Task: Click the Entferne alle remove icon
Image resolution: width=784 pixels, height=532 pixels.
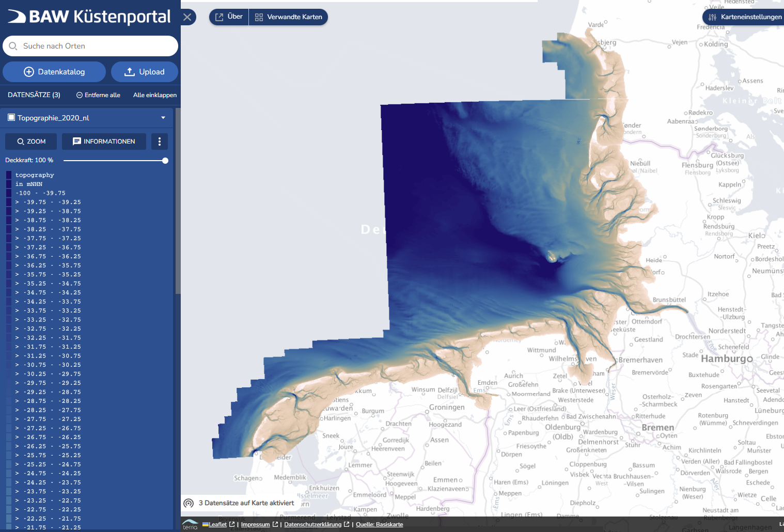Action: click(80, 95)
